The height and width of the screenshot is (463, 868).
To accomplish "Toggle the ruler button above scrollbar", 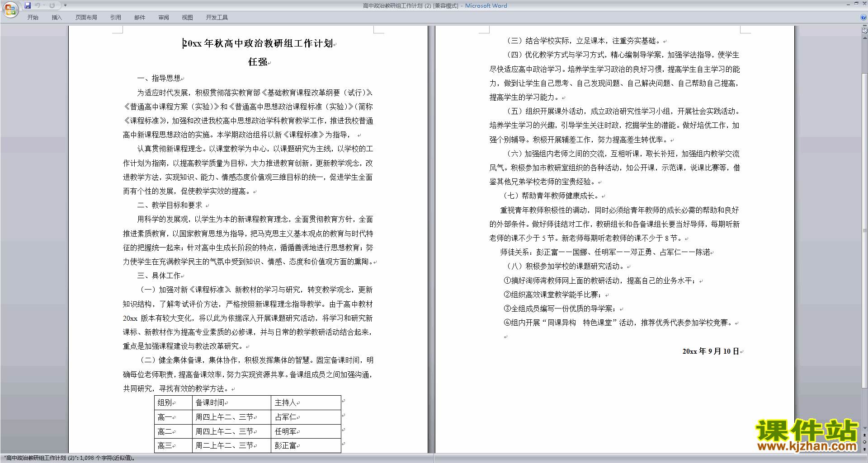I will 864,31.
